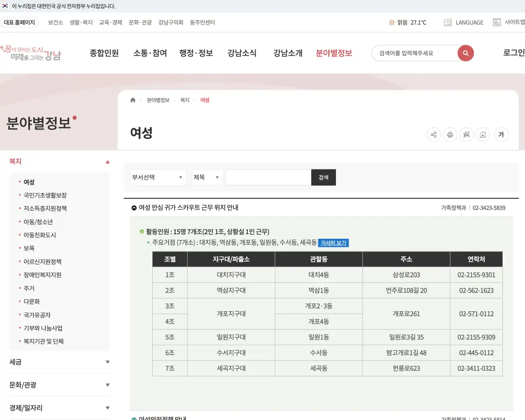
Task: Open the share icon button
Action: pos(434,135)
